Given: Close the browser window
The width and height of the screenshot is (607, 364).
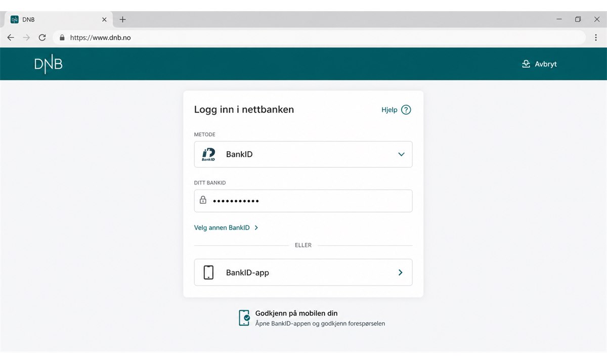Looking at the screenshot, I should (x=596, y=19).
